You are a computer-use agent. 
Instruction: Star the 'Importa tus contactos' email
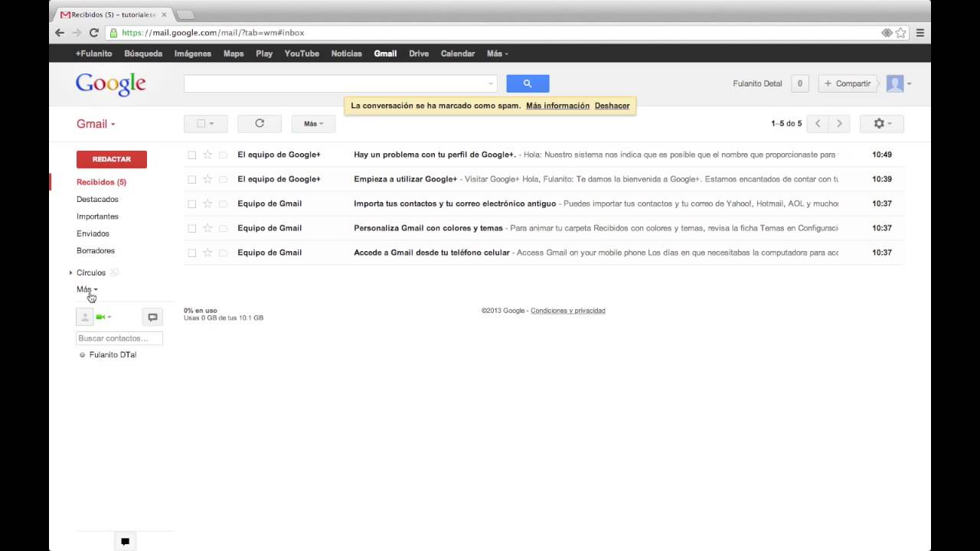coord(207,204)
